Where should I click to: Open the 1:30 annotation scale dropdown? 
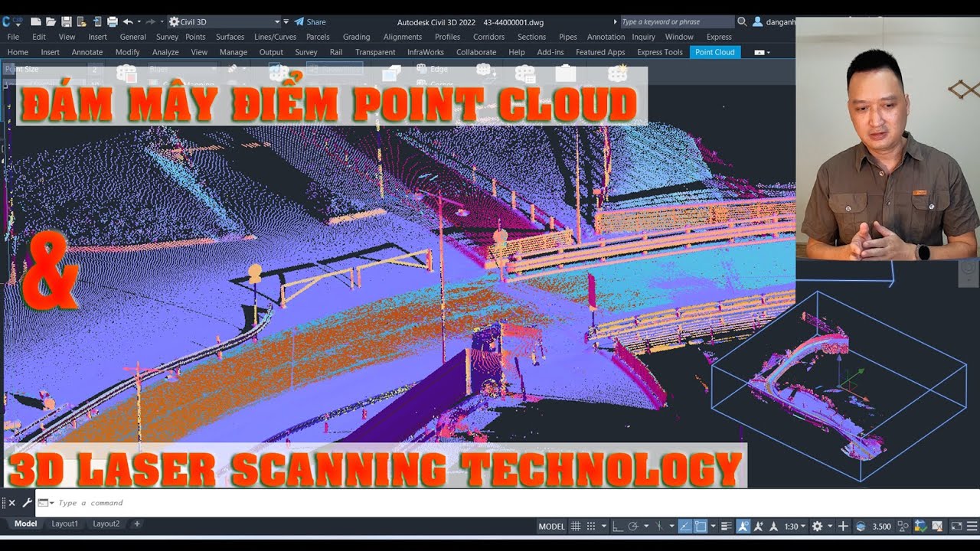pos(795,527)
